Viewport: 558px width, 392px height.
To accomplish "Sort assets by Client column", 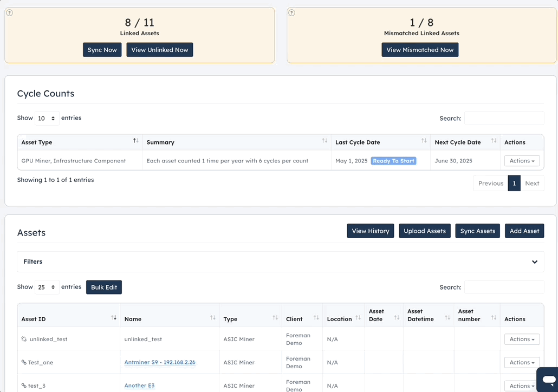I will coord(316,318).
